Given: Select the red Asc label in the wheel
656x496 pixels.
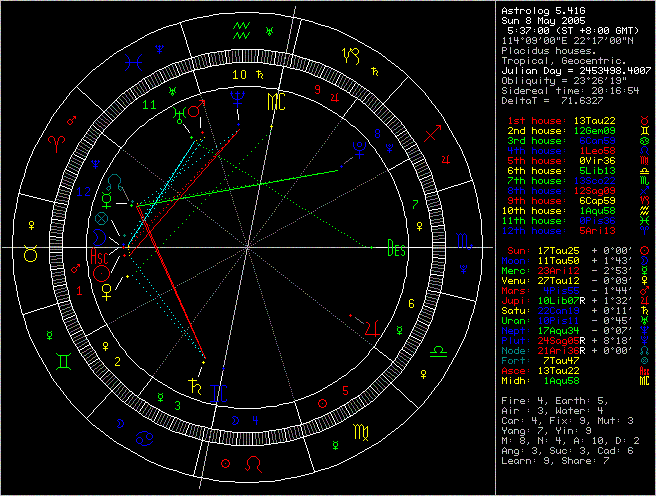Looking at the screenshot, I should (x=100, y=256).
